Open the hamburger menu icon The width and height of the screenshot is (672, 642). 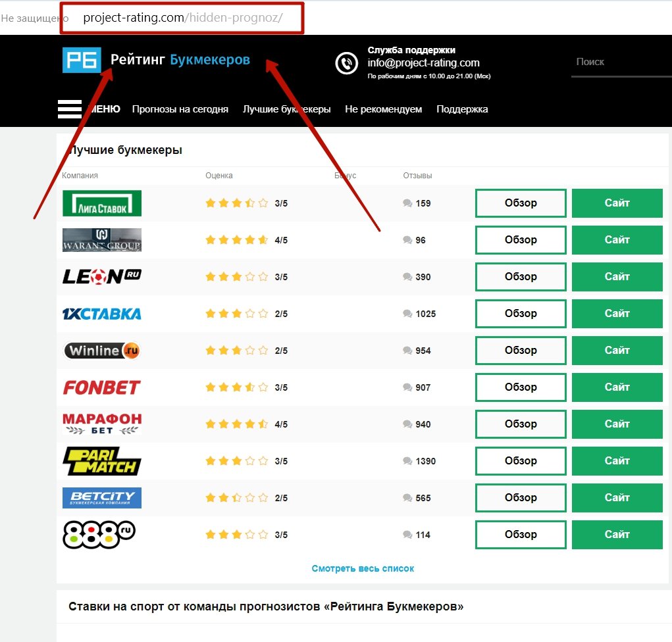click(x=70, y=109)
